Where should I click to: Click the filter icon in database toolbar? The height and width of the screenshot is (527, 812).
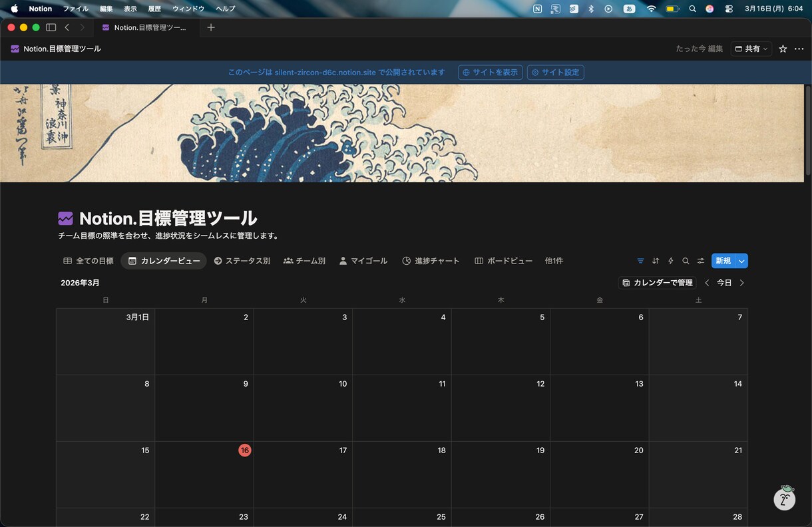pos(640,261)
